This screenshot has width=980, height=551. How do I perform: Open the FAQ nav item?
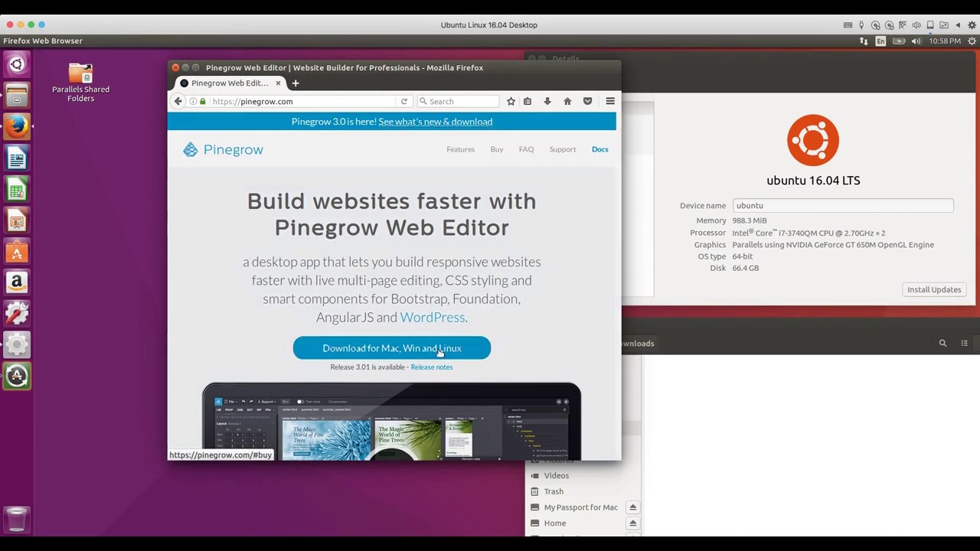(x=526, y=149)
